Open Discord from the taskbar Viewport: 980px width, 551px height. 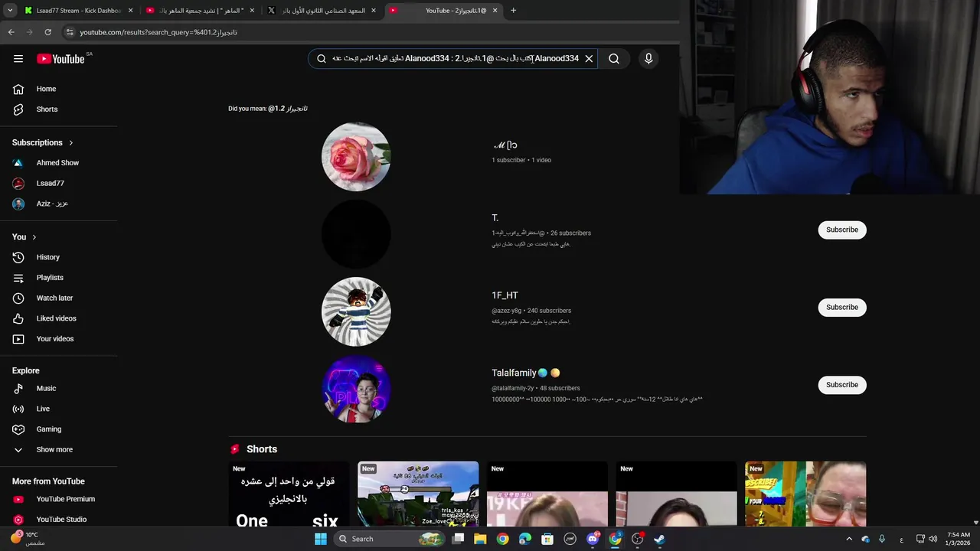point(593,539)
